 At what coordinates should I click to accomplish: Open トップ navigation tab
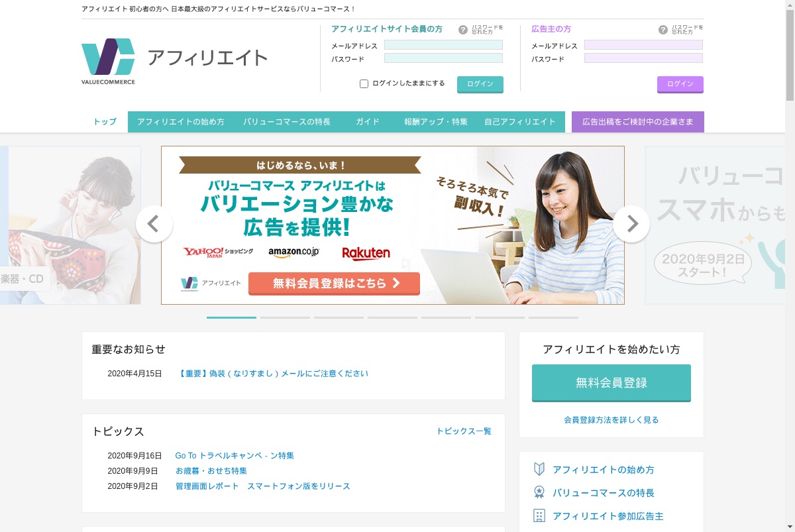pos(105,122)
